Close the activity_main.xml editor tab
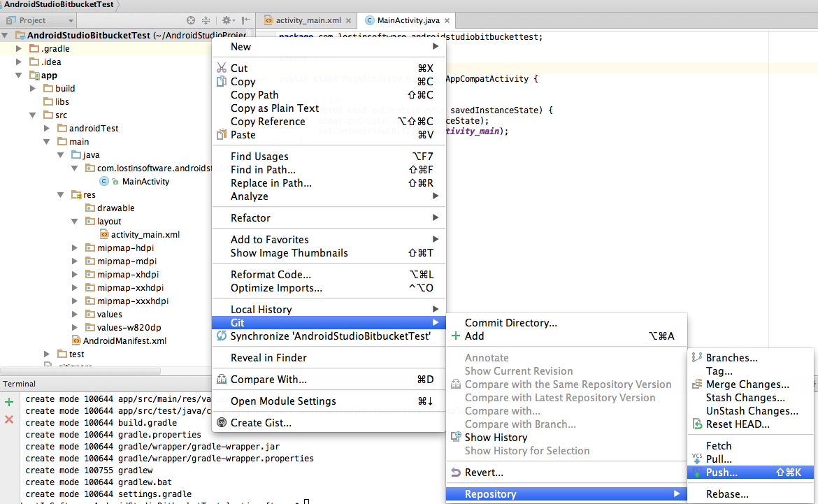The height and width of the screenshot is (504, 818). tap(350, 21)
